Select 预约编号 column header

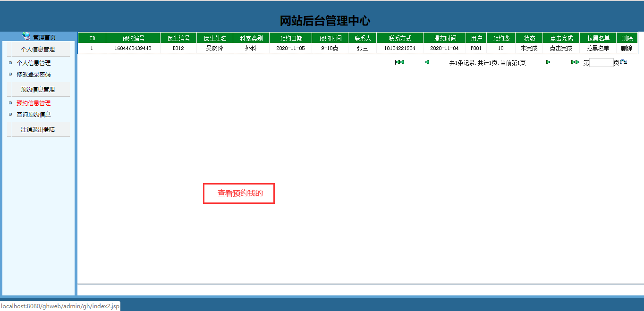(x=133, y=38)
